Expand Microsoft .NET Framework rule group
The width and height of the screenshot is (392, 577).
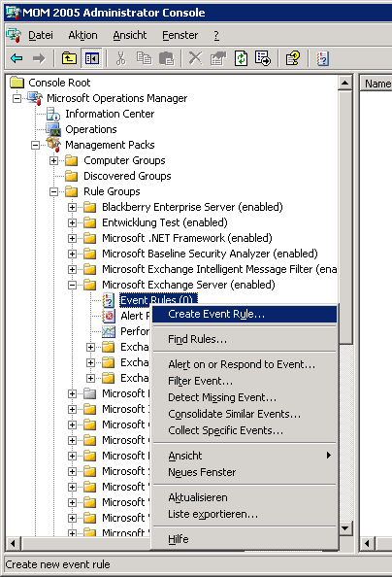(72, 238)
